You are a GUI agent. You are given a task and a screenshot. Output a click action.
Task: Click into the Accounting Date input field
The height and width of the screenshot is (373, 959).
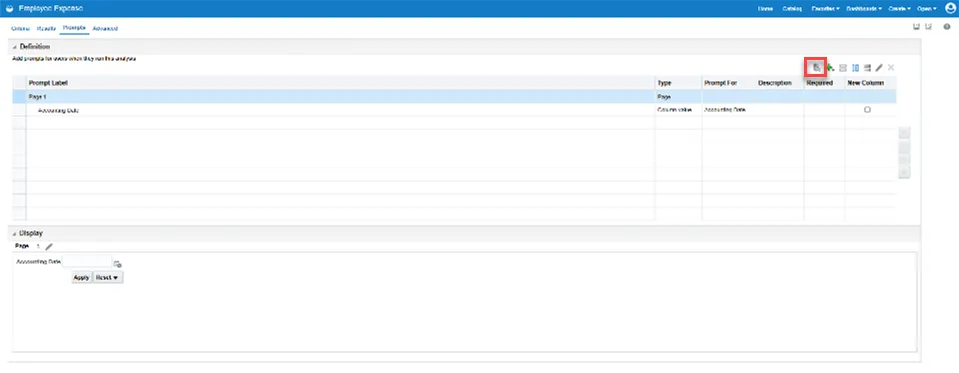point(87,262)
